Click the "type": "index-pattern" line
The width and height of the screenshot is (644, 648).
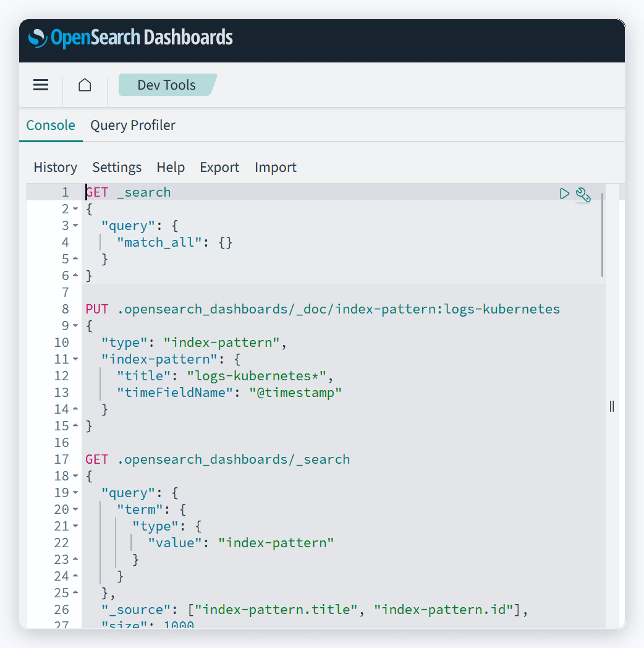[193, 343]
